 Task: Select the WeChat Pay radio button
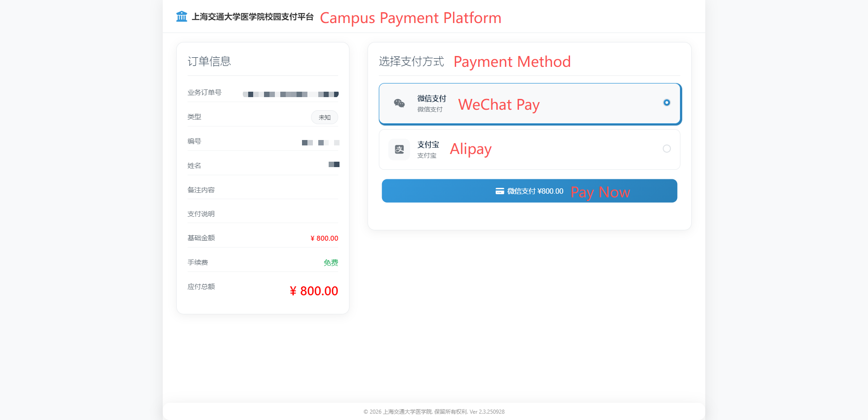click(x=666, y=103)
